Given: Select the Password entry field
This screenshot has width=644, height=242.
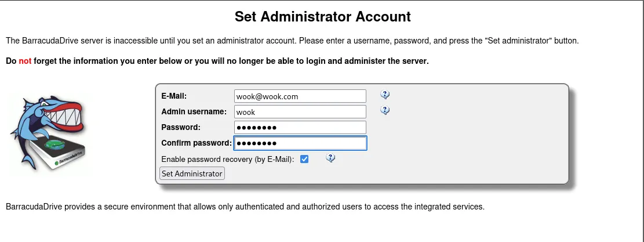Looking at the screenshot, I should click(300, 128).
